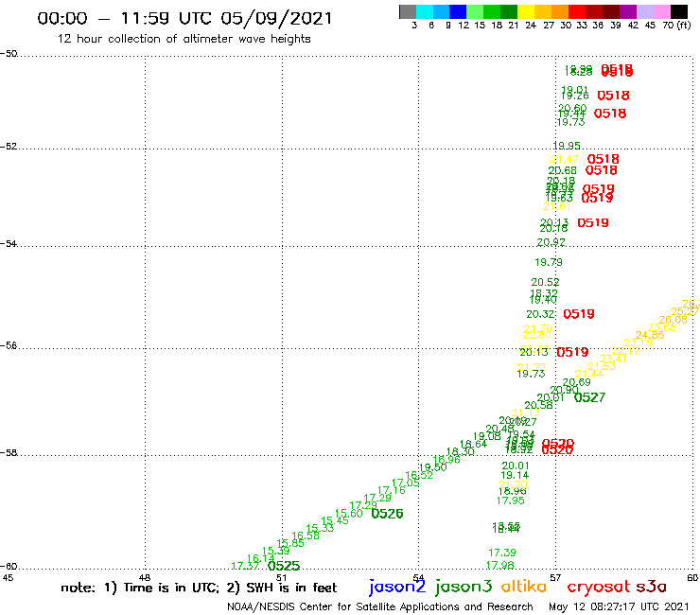Click the note 'Time is in UTC; SWH is in feet'

click(199, 588)
